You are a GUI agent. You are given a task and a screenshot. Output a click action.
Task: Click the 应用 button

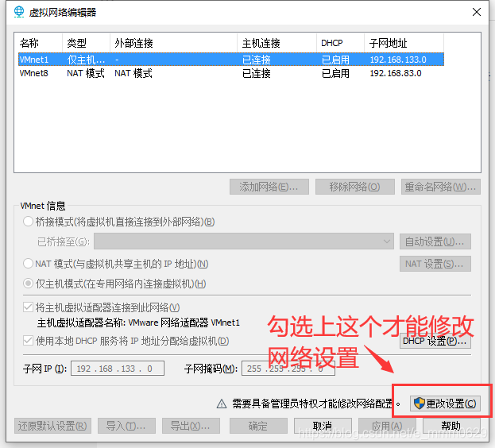click(x=387, y=426)
